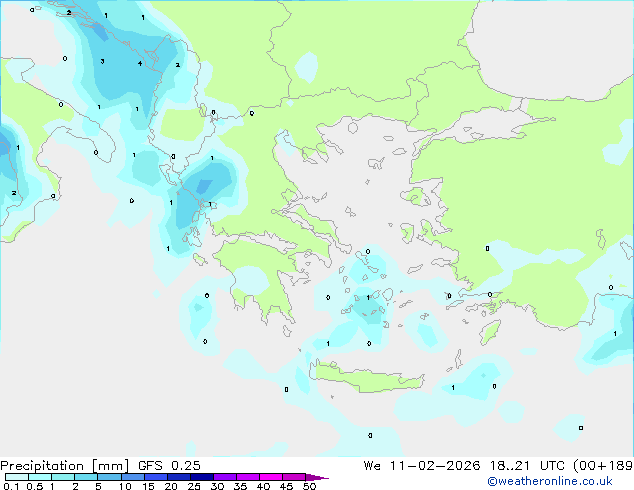The image size is (634, 490).
Task: Click the '0.5' legend scale label
Action: click(x=35, y=486)
